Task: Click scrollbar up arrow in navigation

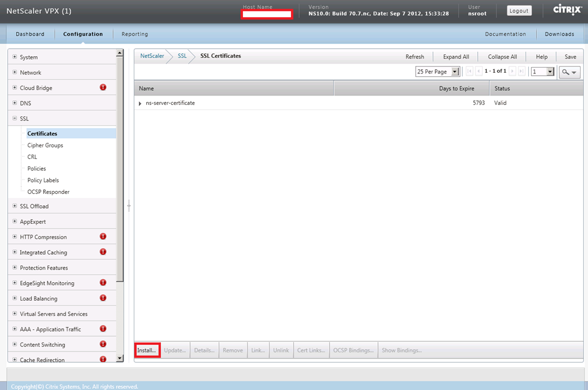Action: (x=119, y=53)
